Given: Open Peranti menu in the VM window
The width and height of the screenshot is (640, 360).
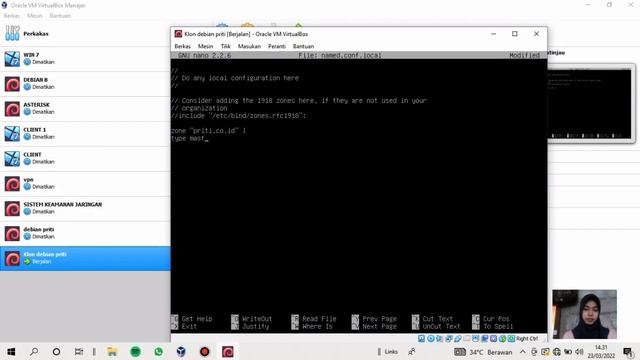Looking at the screenshot, I should 277,46.
